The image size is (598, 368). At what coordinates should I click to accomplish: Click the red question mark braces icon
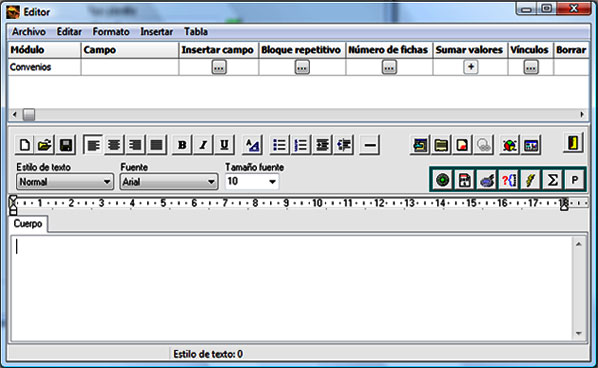[x=508, y=180]
